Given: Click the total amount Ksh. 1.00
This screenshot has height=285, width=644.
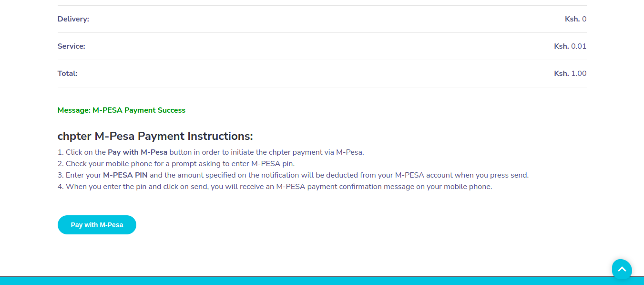Looking at the screenshot, I should [x=570, y=74].
